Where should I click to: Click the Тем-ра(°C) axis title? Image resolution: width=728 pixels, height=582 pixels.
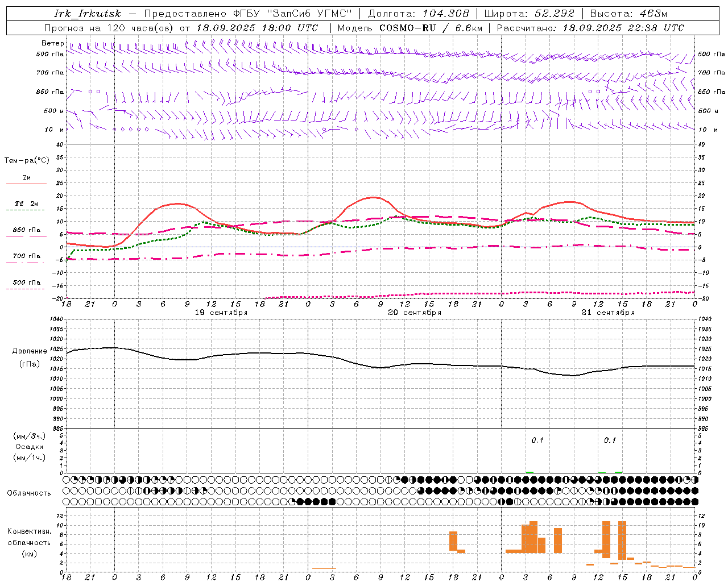click(x=27, y=161)
